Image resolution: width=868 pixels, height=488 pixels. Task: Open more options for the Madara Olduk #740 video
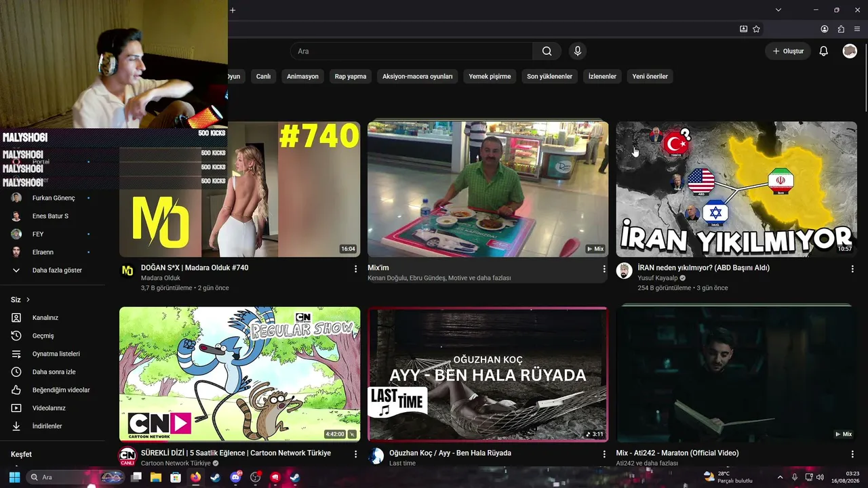(355, 269)
